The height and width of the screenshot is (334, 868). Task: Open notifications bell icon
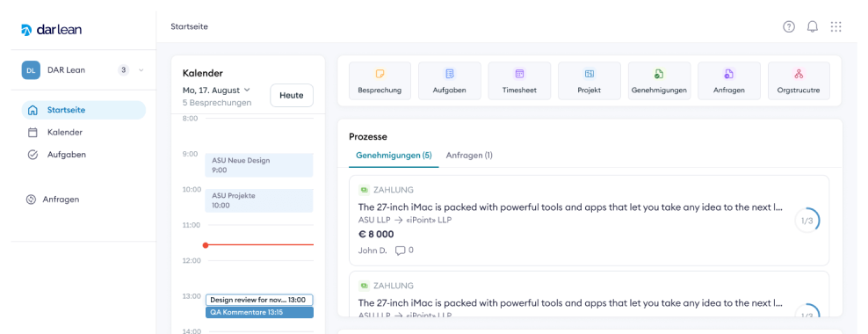[813, 26]
